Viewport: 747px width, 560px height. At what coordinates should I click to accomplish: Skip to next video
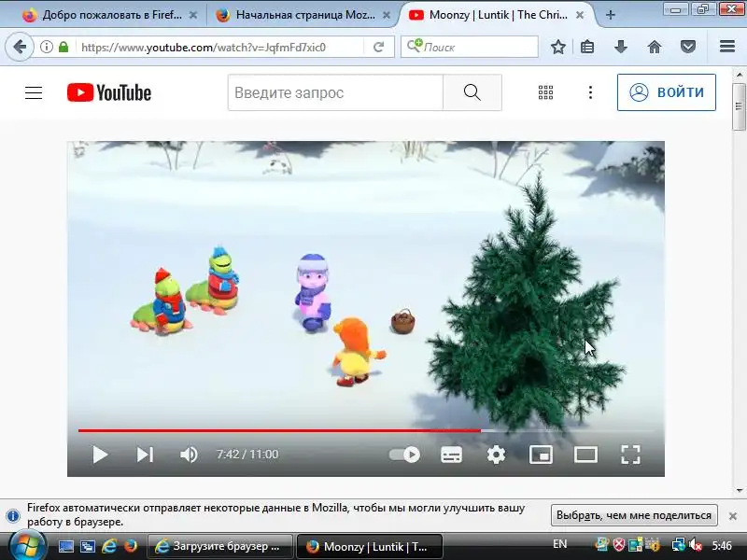[x=145, y=455]
